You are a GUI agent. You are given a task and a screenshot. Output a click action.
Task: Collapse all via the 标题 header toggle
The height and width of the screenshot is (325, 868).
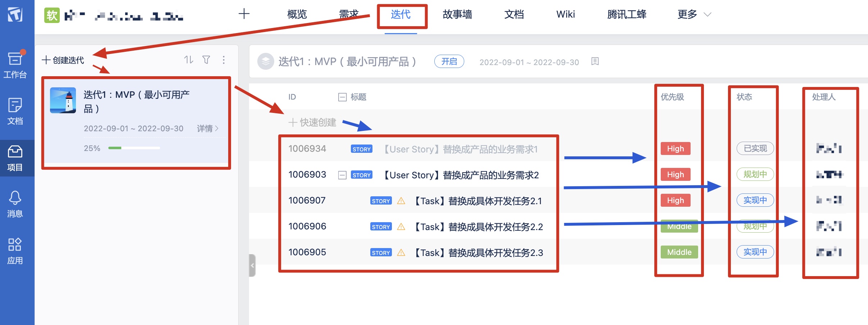coord(342,97)
